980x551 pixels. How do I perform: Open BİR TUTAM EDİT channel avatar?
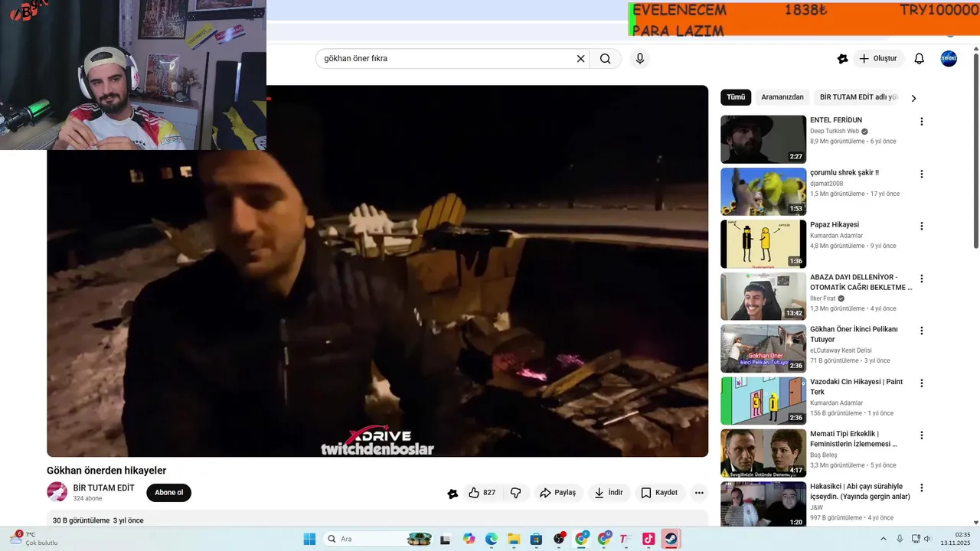(57, 492)
